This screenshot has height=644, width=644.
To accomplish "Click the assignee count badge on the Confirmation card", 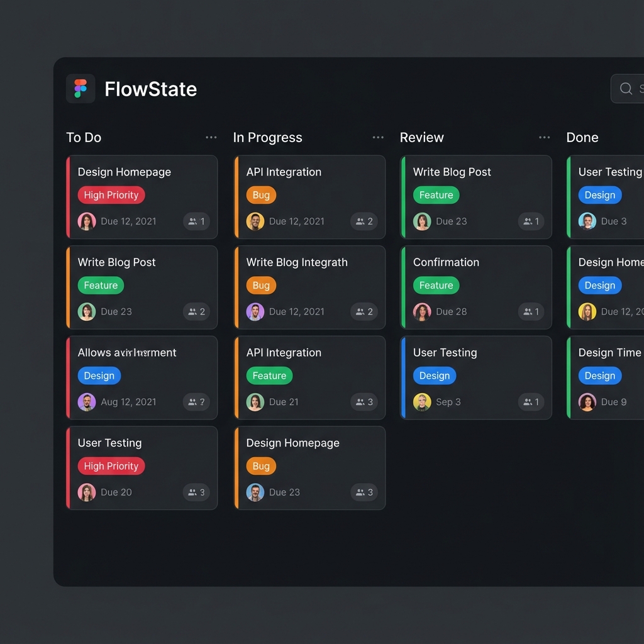I will coord(531,312).
